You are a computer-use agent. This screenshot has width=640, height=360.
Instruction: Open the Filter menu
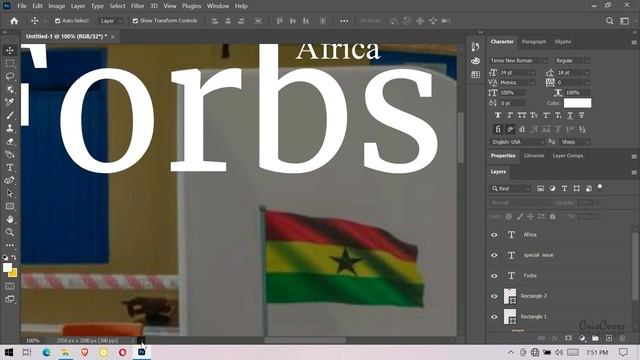[138, 6]
